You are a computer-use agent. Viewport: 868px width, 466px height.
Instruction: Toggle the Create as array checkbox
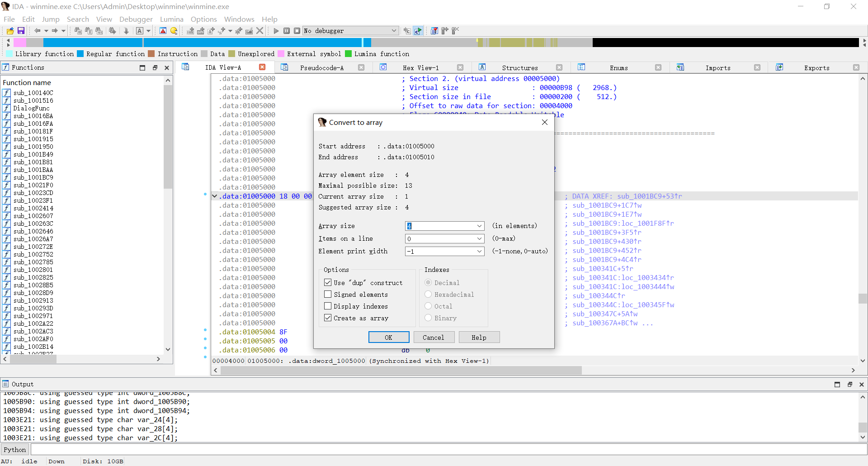tap(328, 318)
